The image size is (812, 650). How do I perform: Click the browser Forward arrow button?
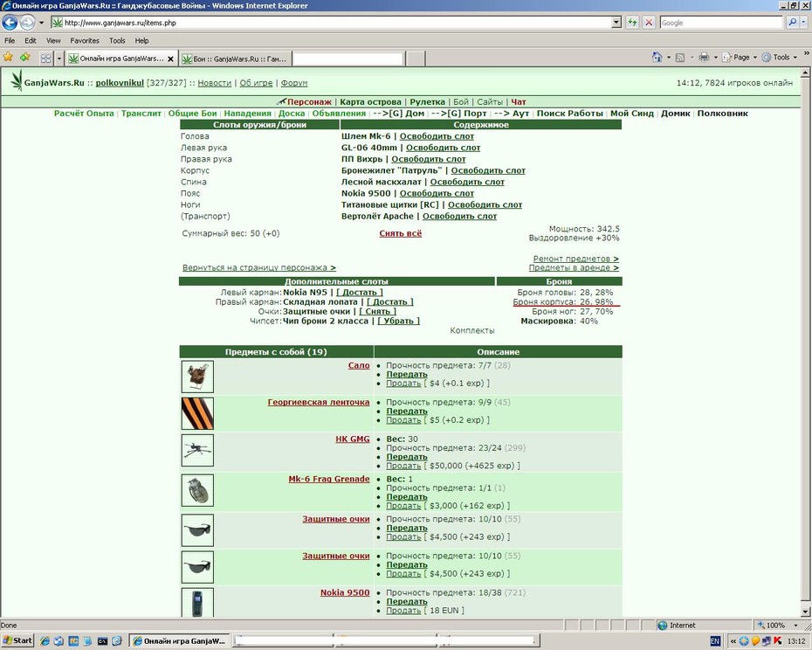tap(27, 23)
